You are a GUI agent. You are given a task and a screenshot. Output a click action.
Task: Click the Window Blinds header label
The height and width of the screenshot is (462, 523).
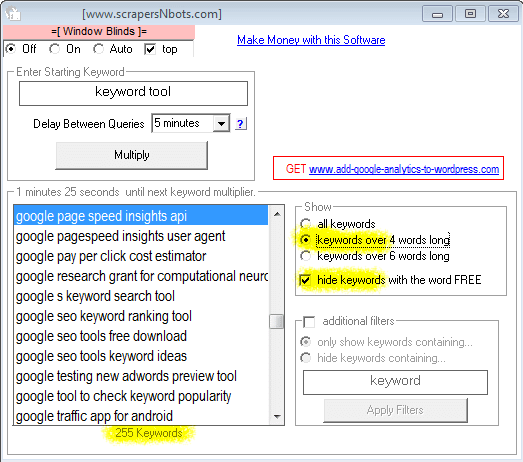99,32
